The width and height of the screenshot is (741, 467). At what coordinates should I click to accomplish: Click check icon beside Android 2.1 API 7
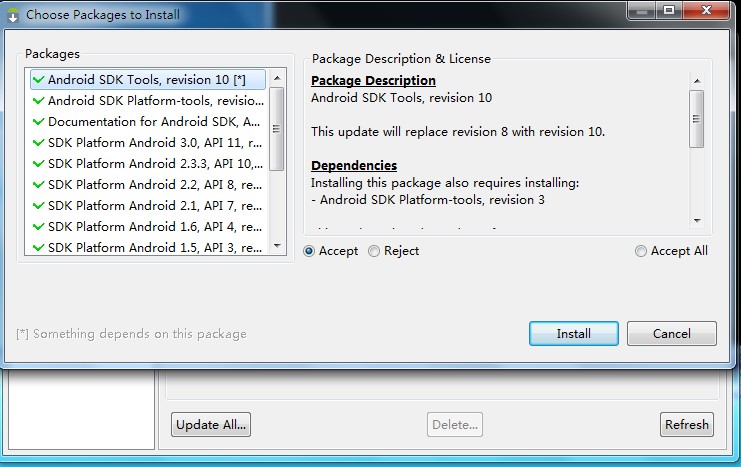point(39,206)
